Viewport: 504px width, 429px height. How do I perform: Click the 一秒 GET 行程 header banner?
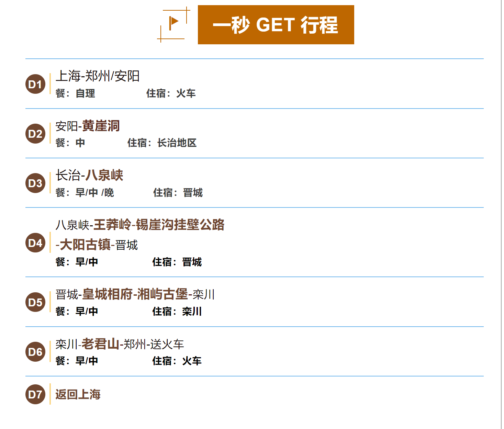(276, 25)
